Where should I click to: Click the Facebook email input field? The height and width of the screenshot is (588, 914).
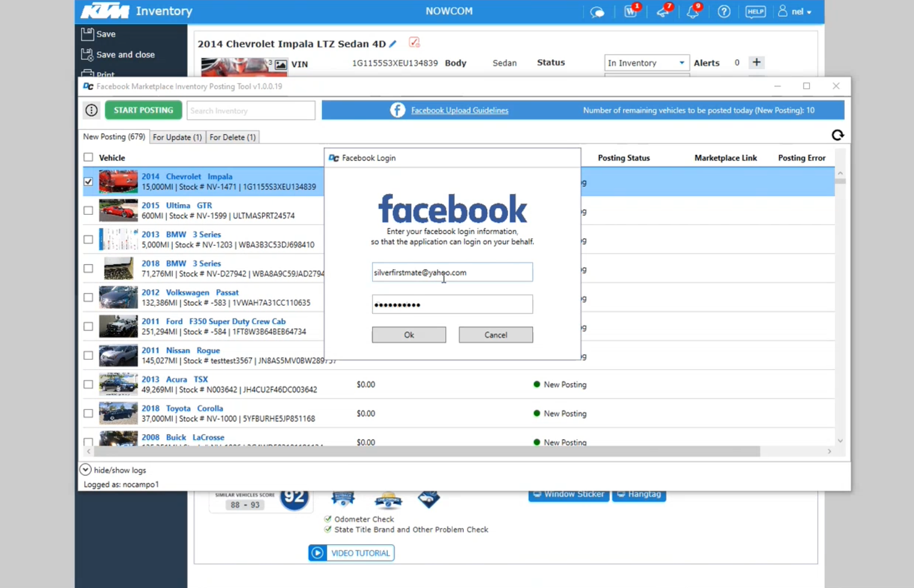click(452, 272)
